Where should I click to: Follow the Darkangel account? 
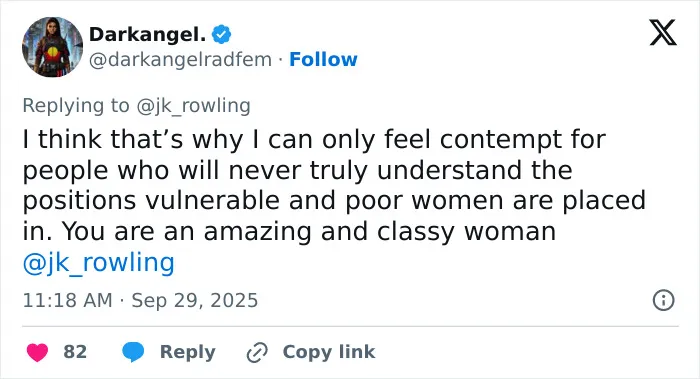pos(323,59)
